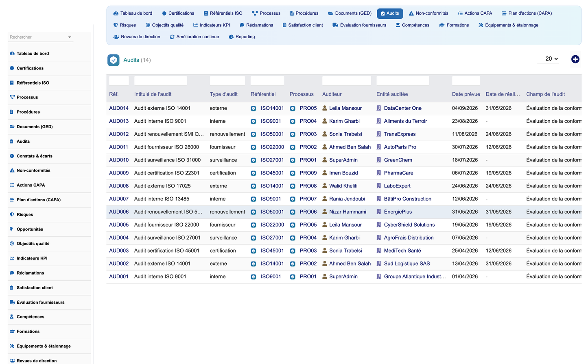
Task: Go to Actions CAPA top menu tab
Action: (x=475, y=13)
